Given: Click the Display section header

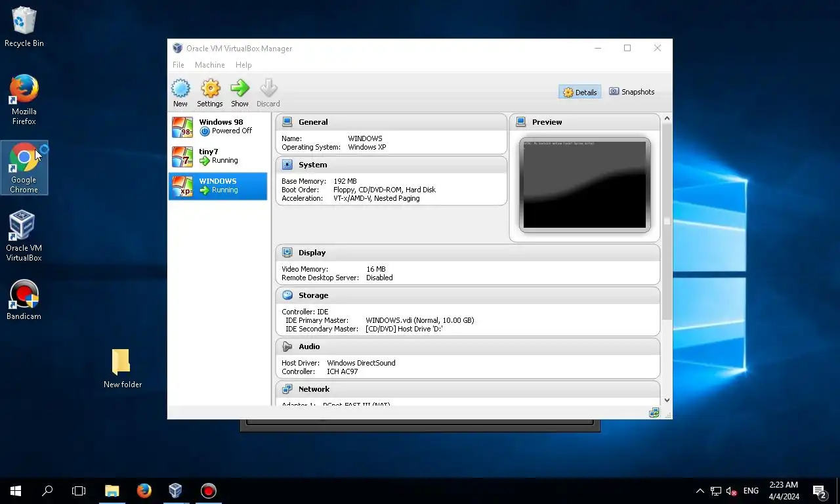Looking at the screenshot, I should (x=468, y=253).
